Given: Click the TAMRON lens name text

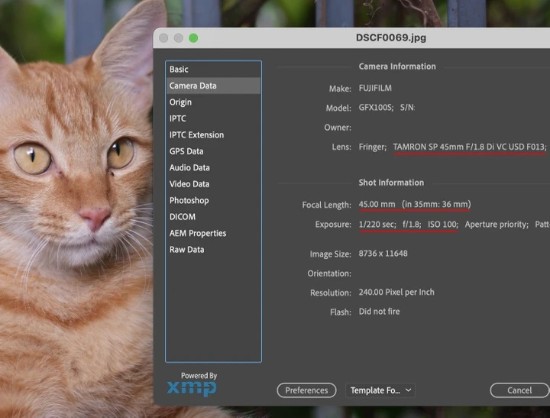Looking at the screenshot, I should (469, 147).
